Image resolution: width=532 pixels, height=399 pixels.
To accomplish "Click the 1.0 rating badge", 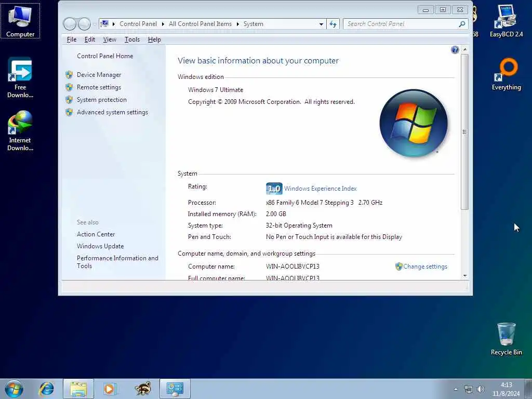I will (x=274, y=188).
